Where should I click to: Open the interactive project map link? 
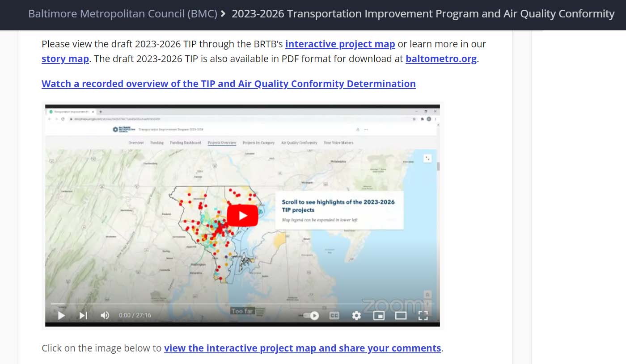click(340, 44)
